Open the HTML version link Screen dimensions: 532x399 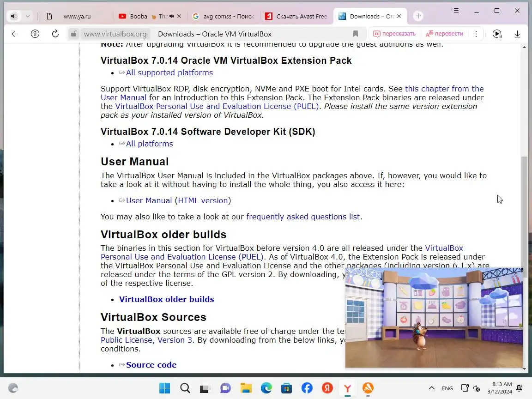[203, 200]
